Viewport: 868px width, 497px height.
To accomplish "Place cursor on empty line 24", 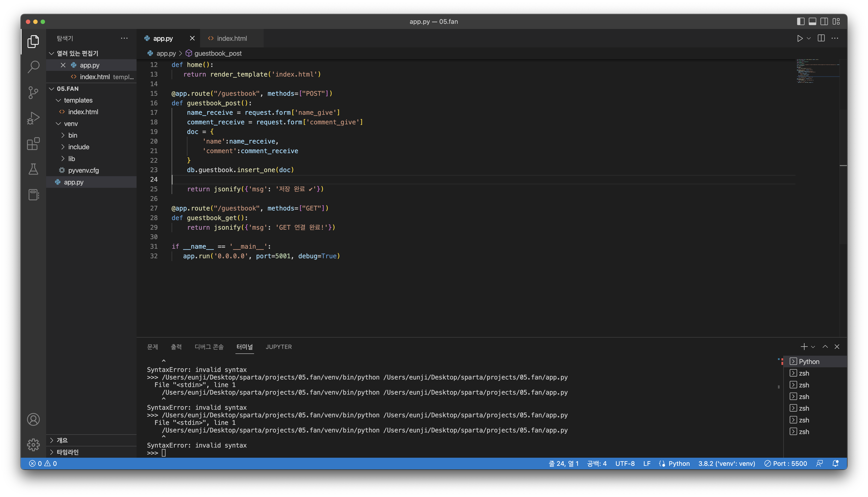I will [483, 180].
